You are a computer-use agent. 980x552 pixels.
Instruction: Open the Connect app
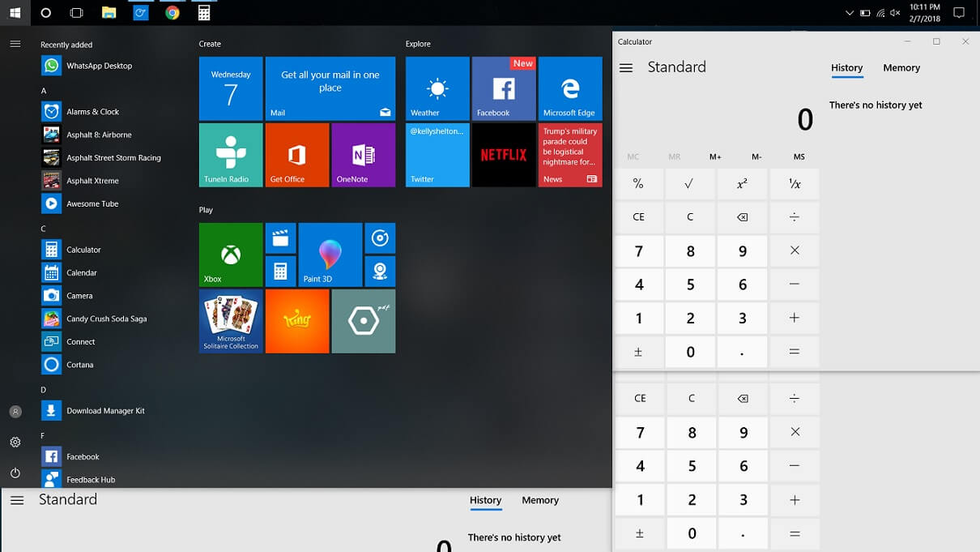pyautogui.click(x=70, y=342)
